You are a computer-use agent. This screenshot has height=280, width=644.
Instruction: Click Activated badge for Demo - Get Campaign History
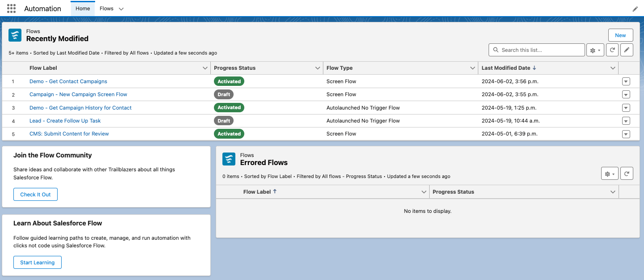tap(229, 107)
